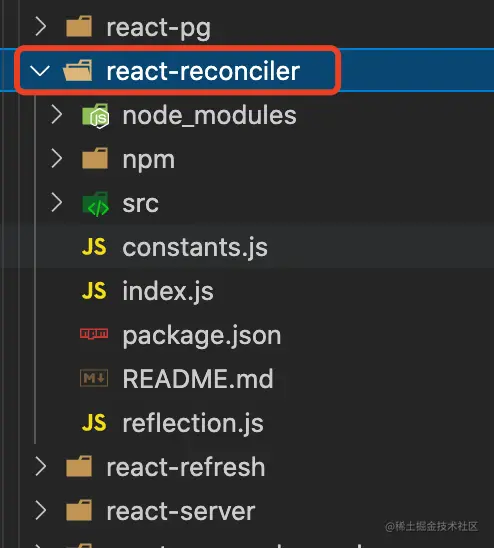Viewport: 494px width, 548px height.
Task: Expand the react-server folder chevron
Action: (x=41, y=511)
